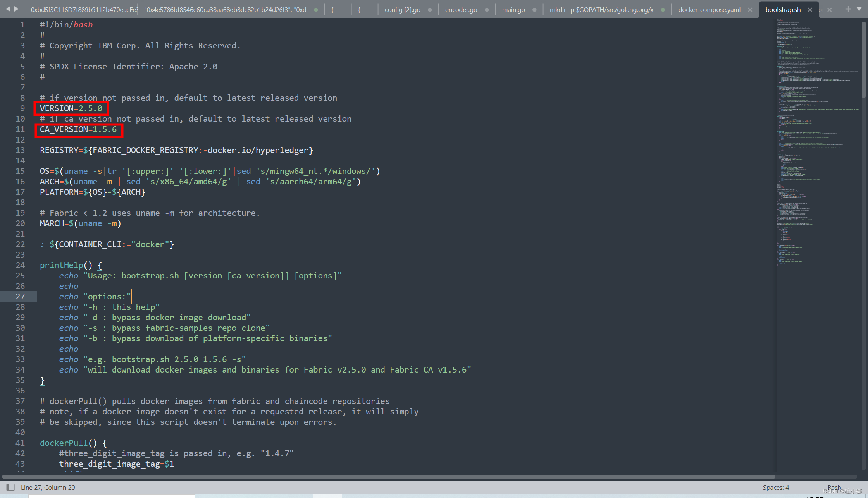Close the docker-compose.yaml tab
The image size is (868, 498).
(750, 9)
